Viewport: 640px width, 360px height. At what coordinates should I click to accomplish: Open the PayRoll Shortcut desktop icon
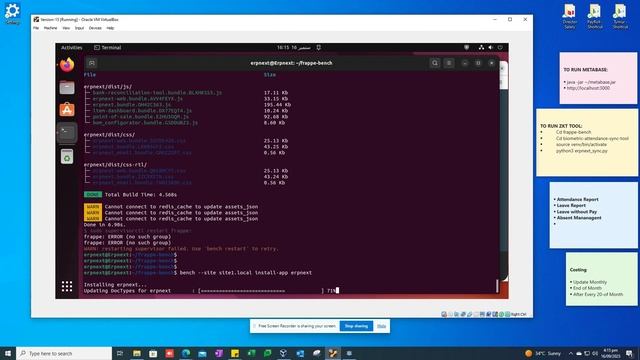[595, 16]
